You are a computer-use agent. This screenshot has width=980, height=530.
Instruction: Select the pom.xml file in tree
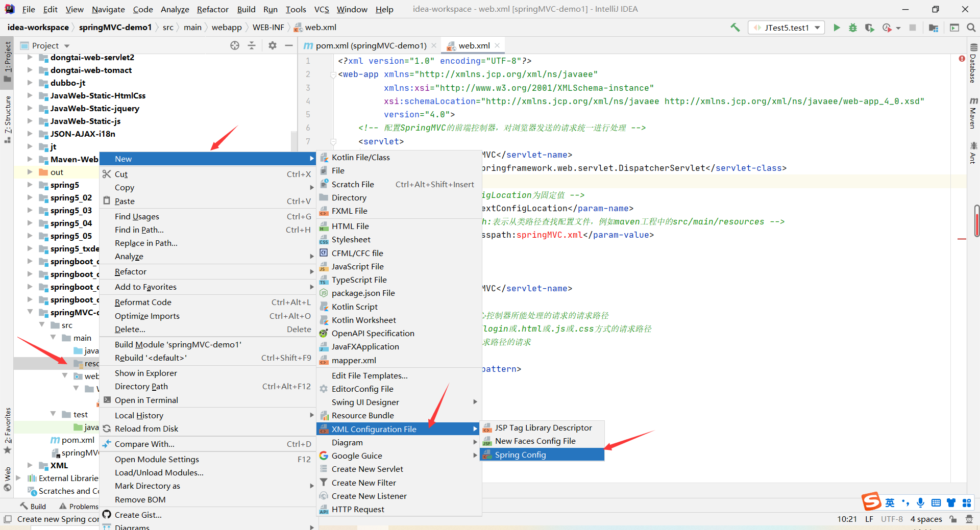[x=72, y=440]
